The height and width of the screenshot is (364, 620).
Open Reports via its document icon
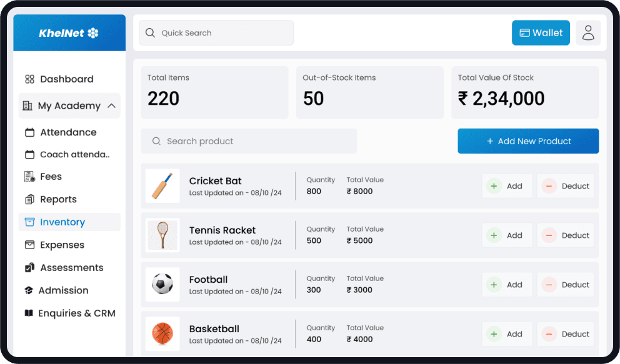point(29,199)
